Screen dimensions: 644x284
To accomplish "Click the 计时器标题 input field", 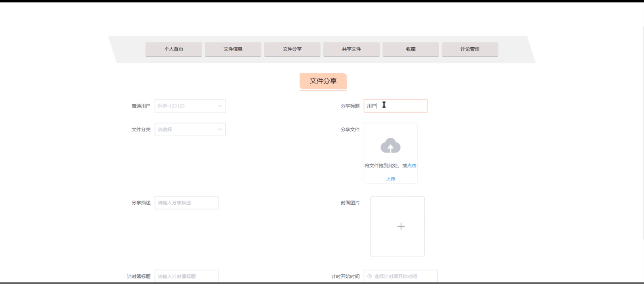I will pos(187,276).
